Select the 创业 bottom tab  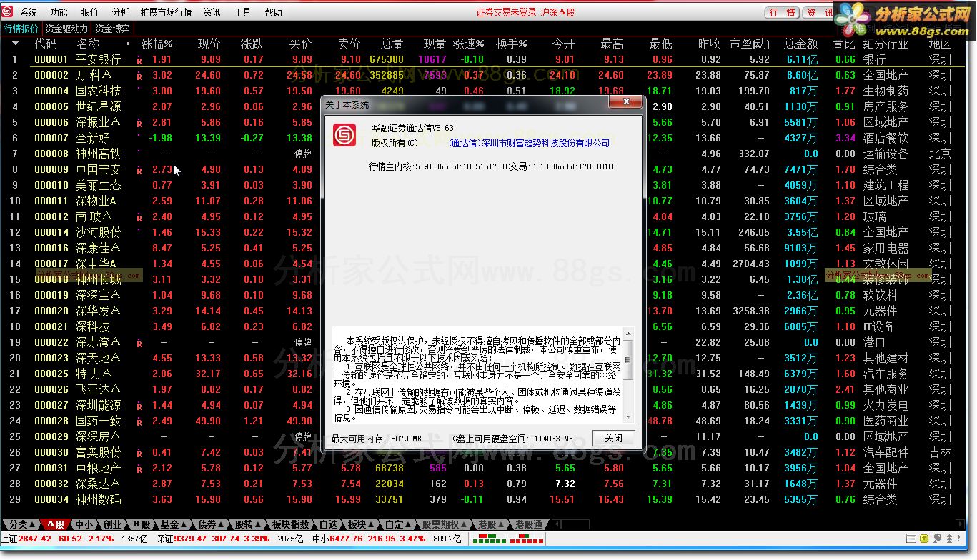112,524
